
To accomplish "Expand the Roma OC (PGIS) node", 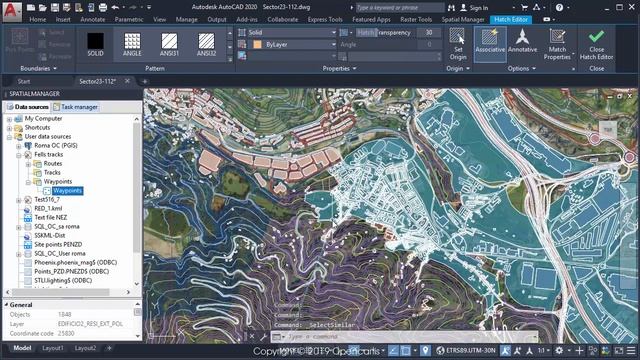I will [x=18, y=146].
